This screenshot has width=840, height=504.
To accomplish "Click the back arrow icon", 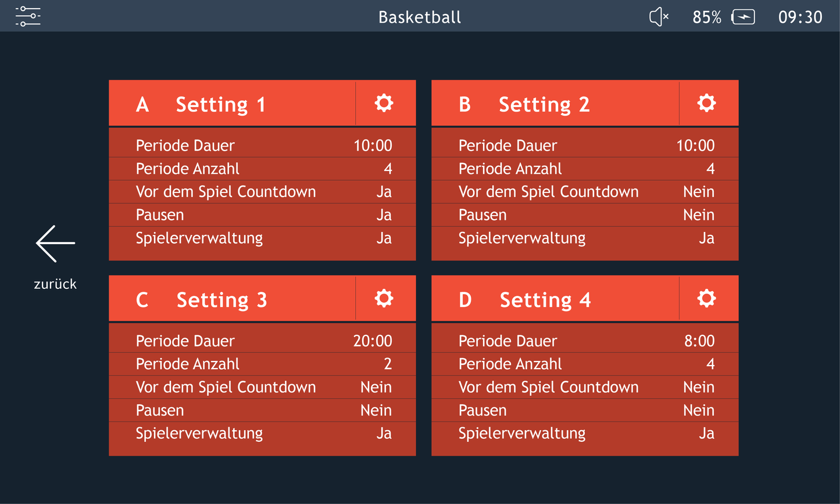I will click(x=55, y=243).
